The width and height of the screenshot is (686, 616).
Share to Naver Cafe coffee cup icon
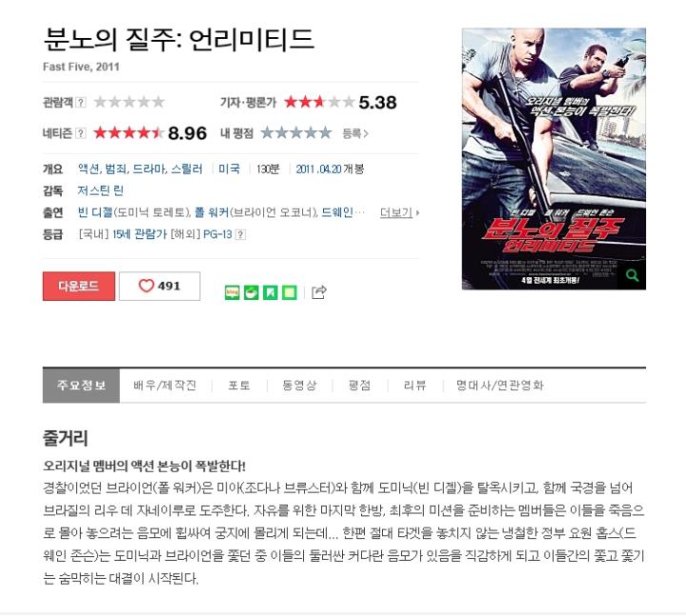pyautogui.click(x=252, y=292)
